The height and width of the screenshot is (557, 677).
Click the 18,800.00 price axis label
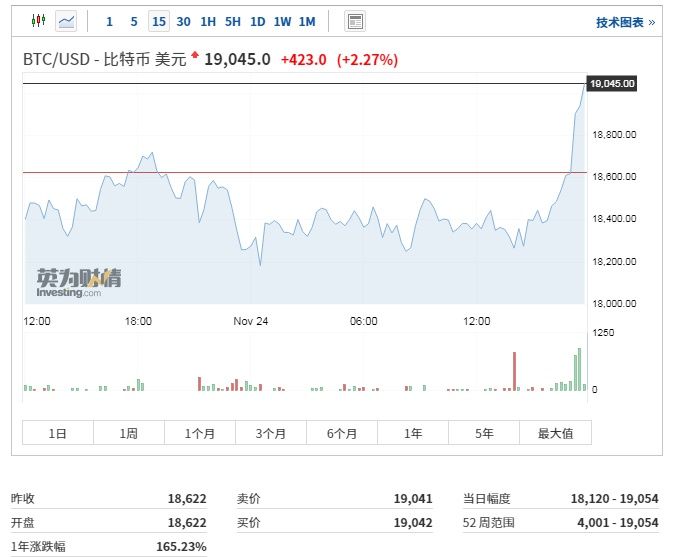(x=614, y=135)
